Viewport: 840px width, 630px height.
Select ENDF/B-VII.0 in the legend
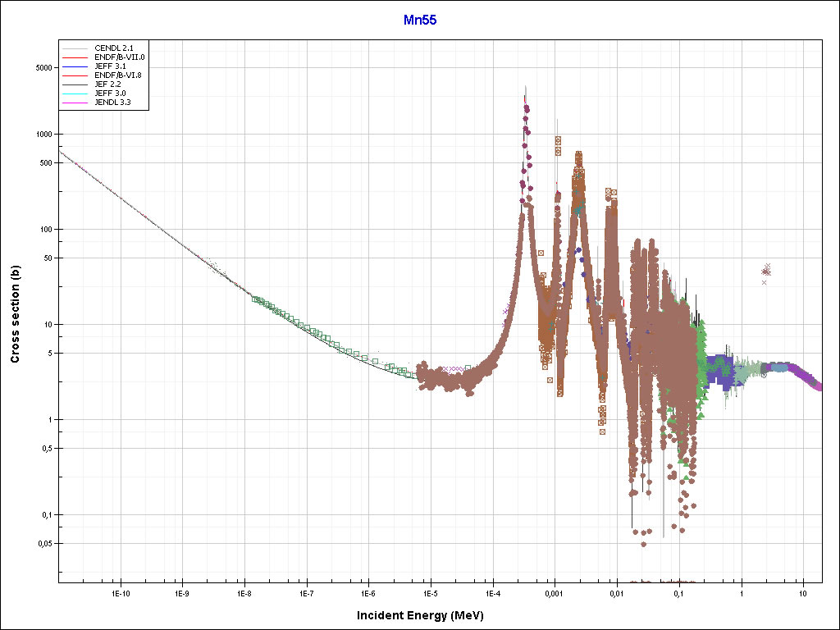click(119, 57)
